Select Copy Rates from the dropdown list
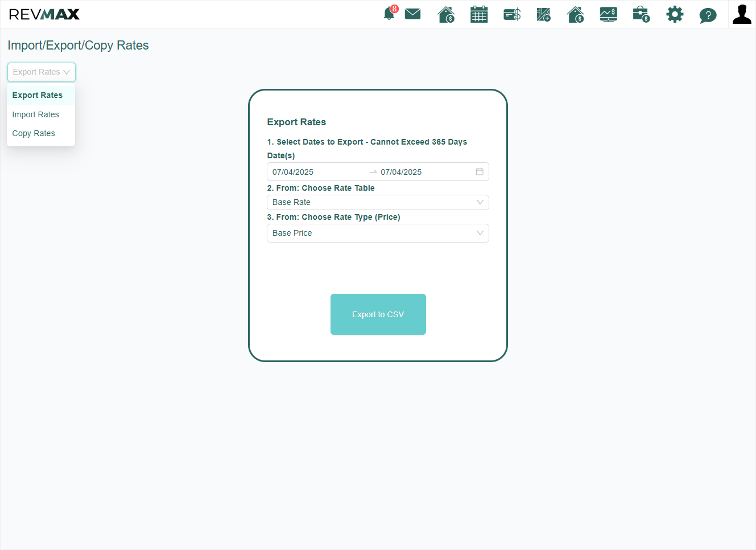The height and width of the screenshot is (550, 756). [41, 133]
